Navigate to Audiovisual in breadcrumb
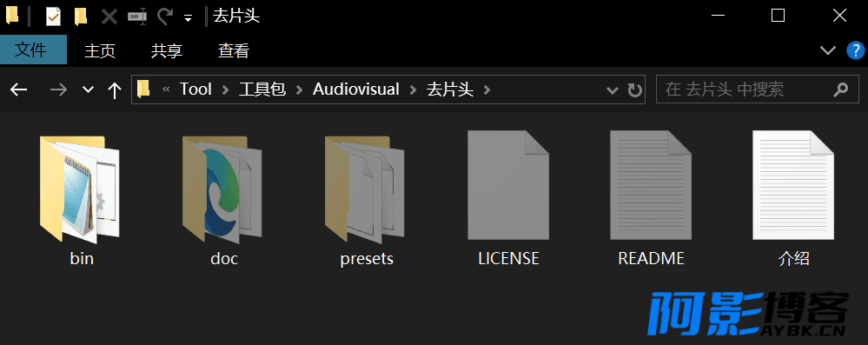The width and height of the screenshot is (868, 345). 356,90
